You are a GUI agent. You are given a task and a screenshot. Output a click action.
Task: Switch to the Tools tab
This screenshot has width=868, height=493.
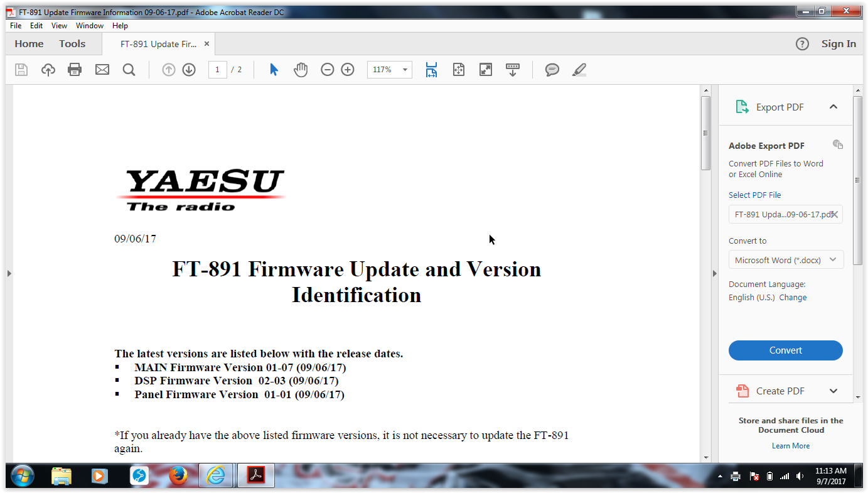72,44
